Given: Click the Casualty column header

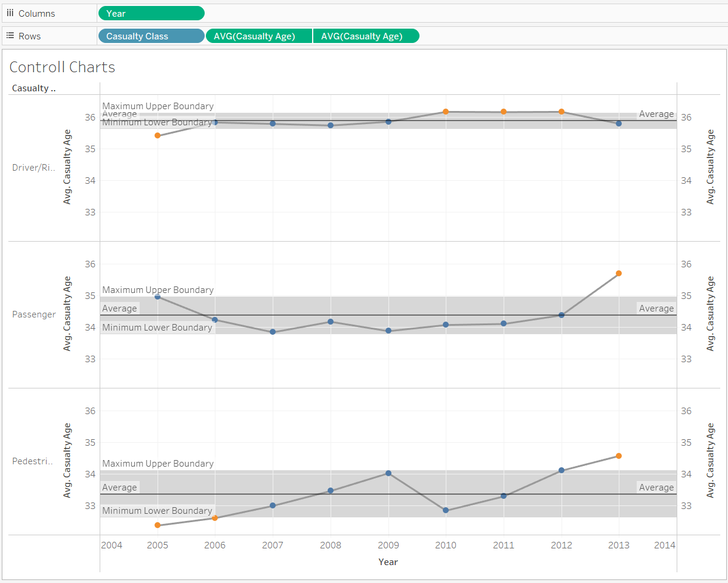Looking at the screenshot, I should tap(34, 88).
